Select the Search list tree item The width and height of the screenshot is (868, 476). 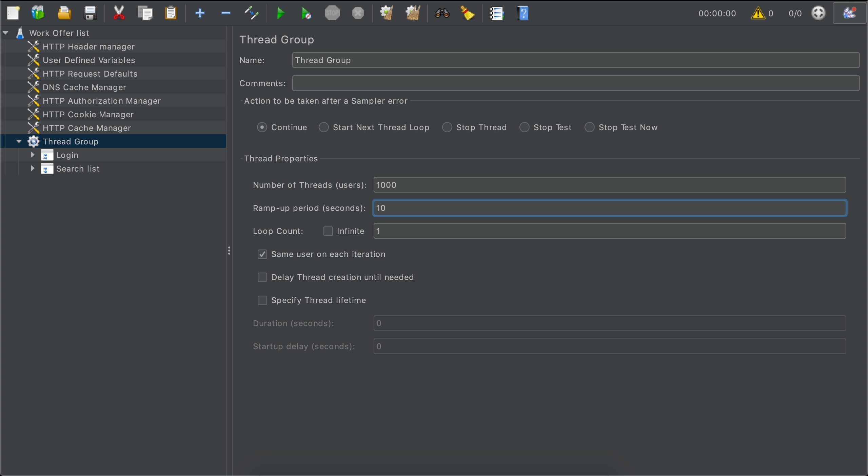(78, 168)
